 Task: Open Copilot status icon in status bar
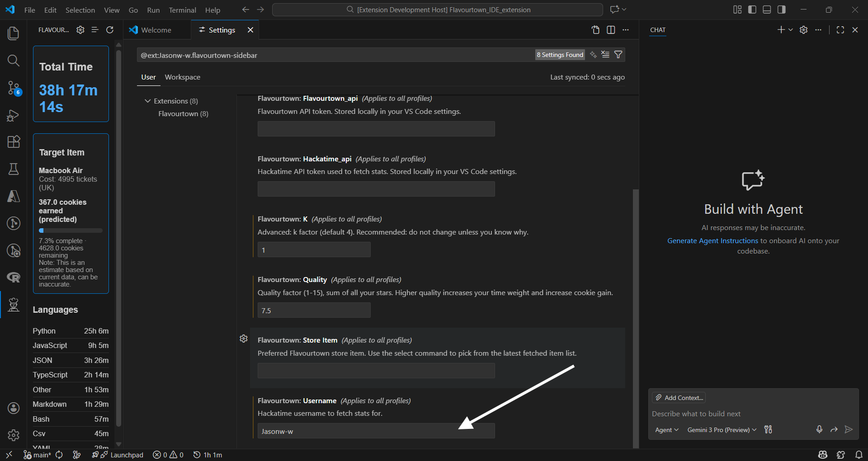[x=823, y=455]
